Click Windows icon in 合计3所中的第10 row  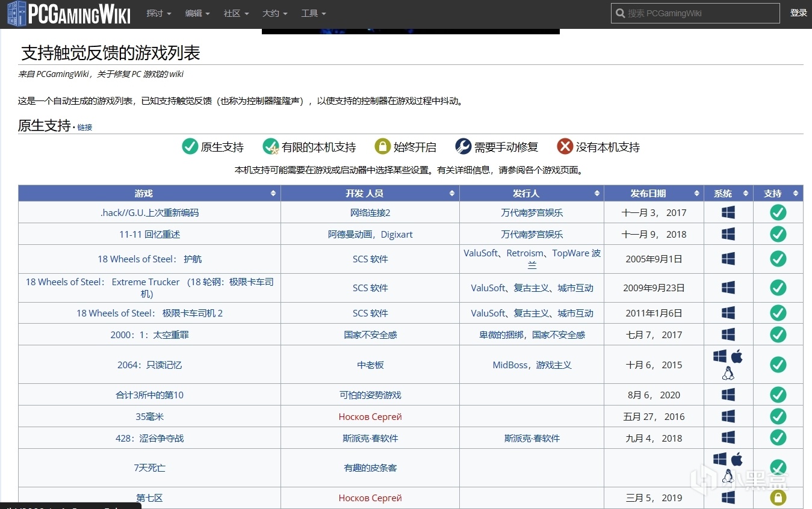coord(728,395)
